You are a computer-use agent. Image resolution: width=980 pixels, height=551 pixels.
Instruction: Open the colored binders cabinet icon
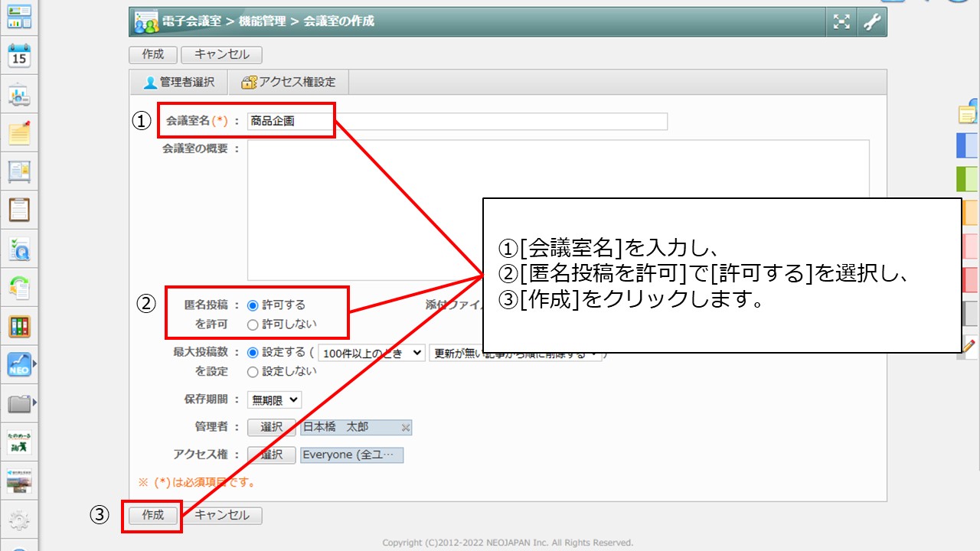click(19, 326)
